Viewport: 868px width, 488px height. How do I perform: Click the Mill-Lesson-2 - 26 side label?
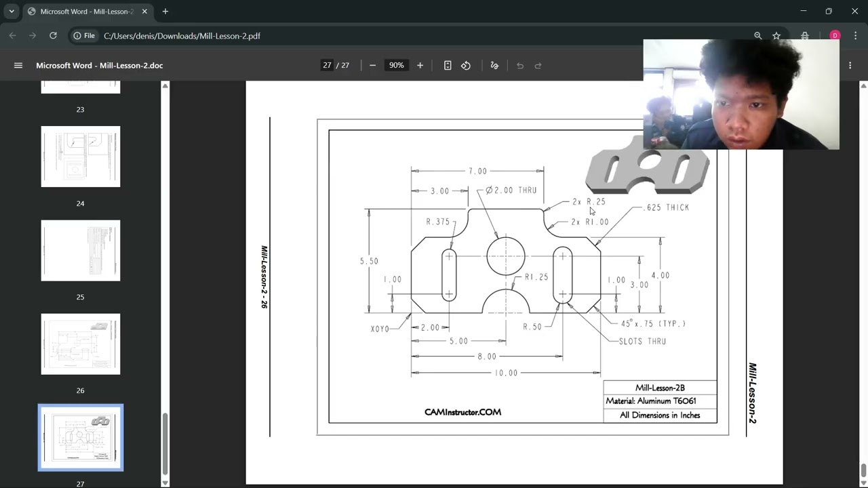(264, 277)
